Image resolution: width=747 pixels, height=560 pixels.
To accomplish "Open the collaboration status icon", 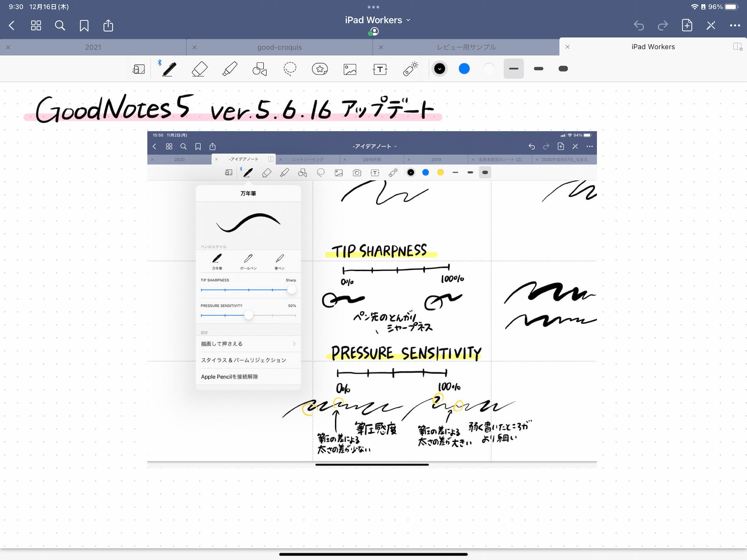I will pos(373,31).
